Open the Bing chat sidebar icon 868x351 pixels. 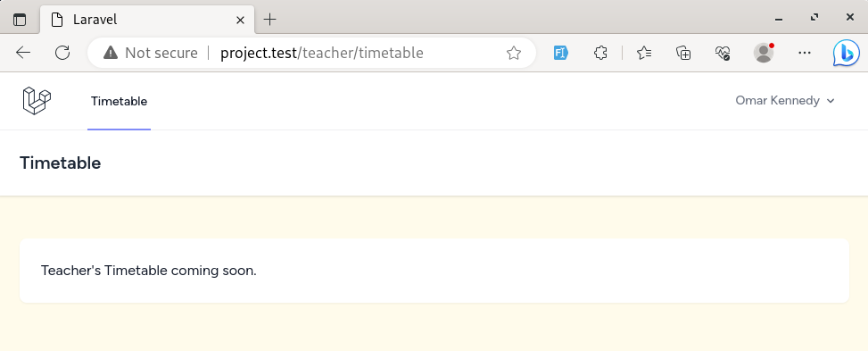point(847,54)
